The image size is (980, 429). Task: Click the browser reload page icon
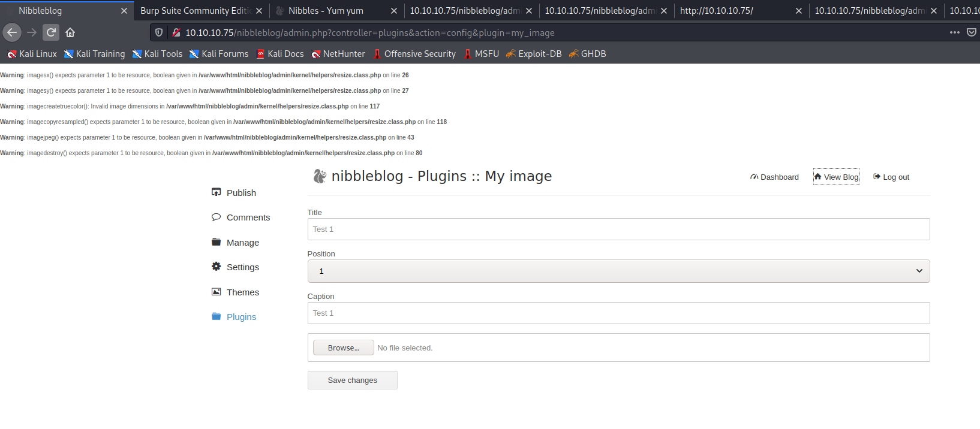click(x=51, y=32)
